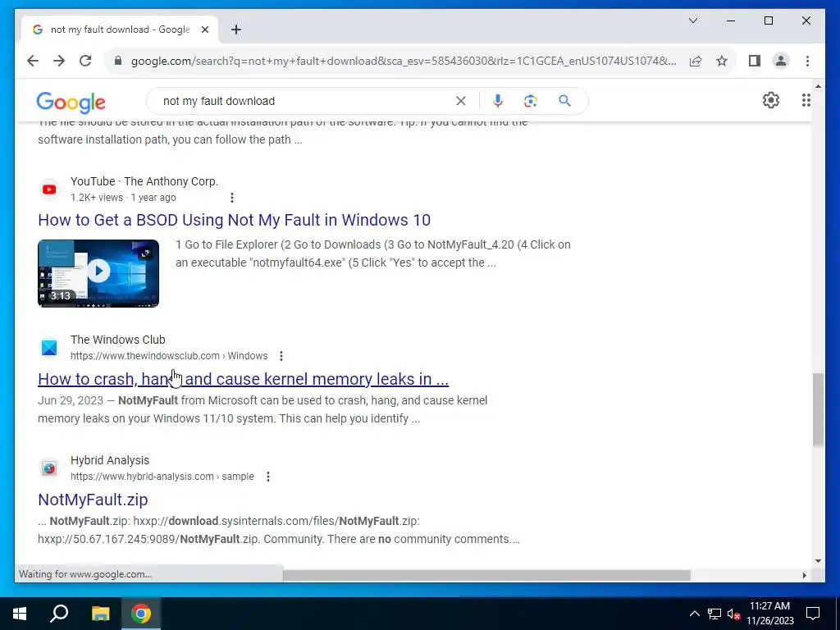Image resolution: width=840 pixels, height=630 pixels.
Task: Open the taskbar clock and date
Action: click(x=769, y=614)
